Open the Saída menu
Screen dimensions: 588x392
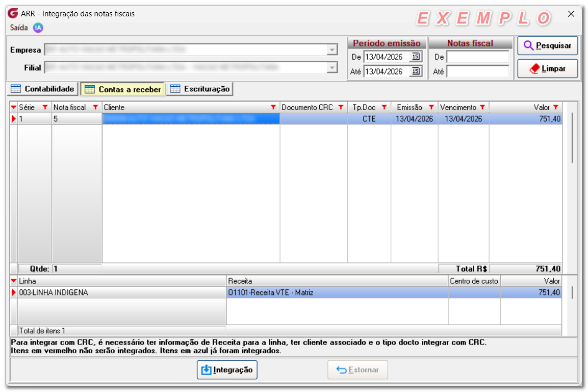[x=19, y=28]
